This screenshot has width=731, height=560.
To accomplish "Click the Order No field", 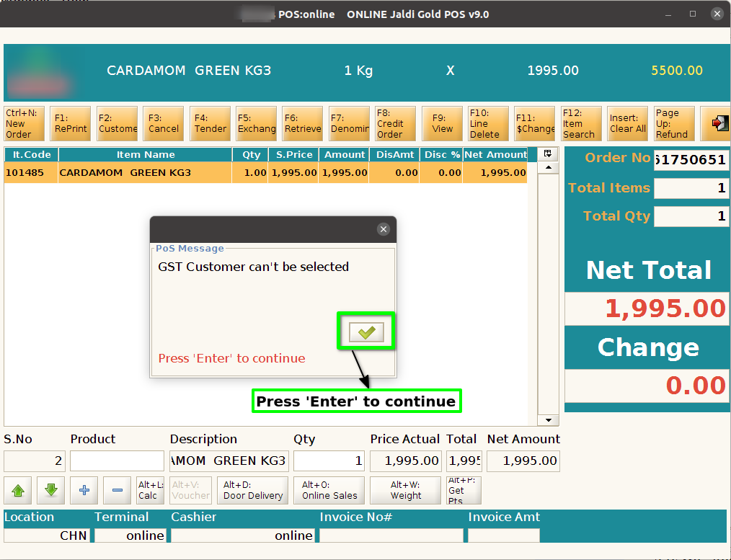I will [691, 160].
